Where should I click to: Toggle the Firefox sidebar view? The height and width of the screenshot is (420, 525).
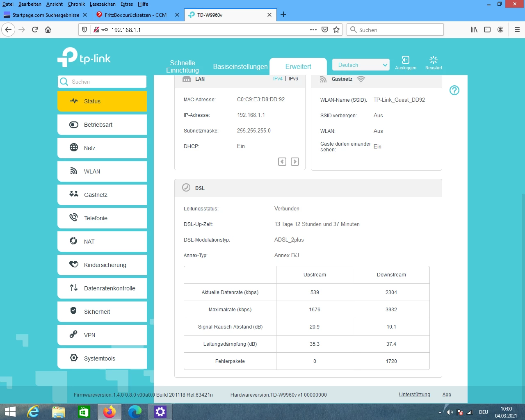[487, 30]
